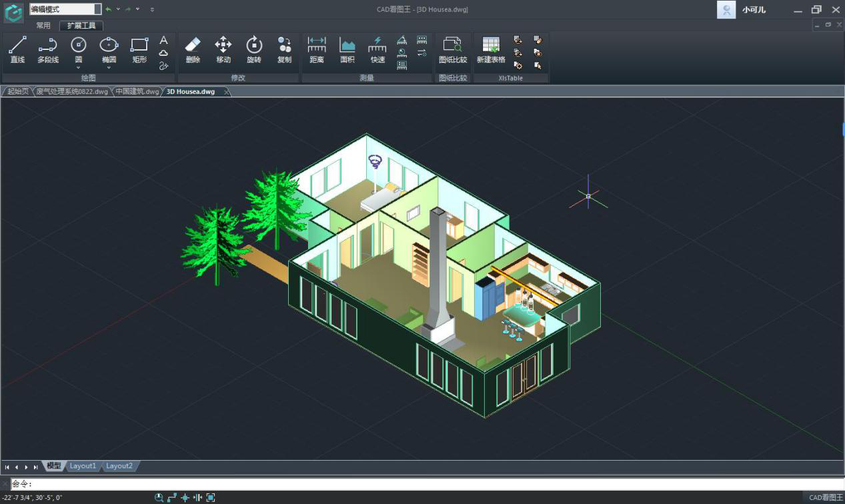Image resolution: width=845 pixels, height=504 pixels.
Task: Toggle full-screen view in status bar
Action: [211, 497]
